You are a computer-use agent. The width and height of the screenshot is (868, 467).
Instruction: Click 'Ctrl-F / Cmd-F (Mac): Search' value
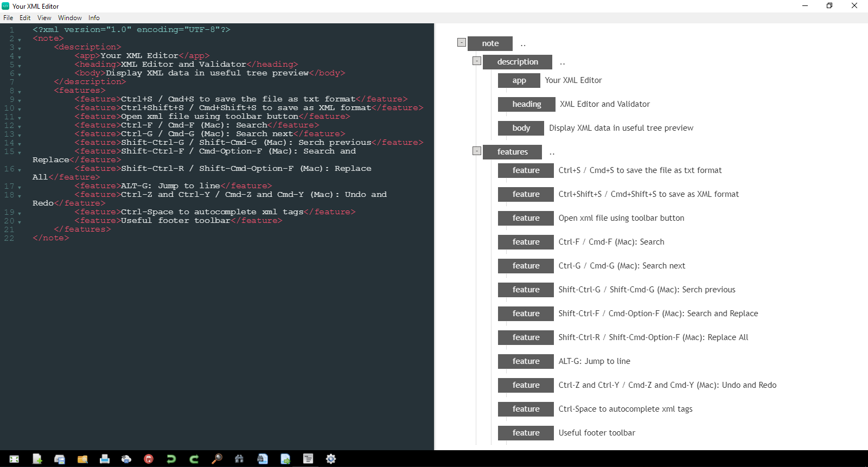(x=611, y=242)
